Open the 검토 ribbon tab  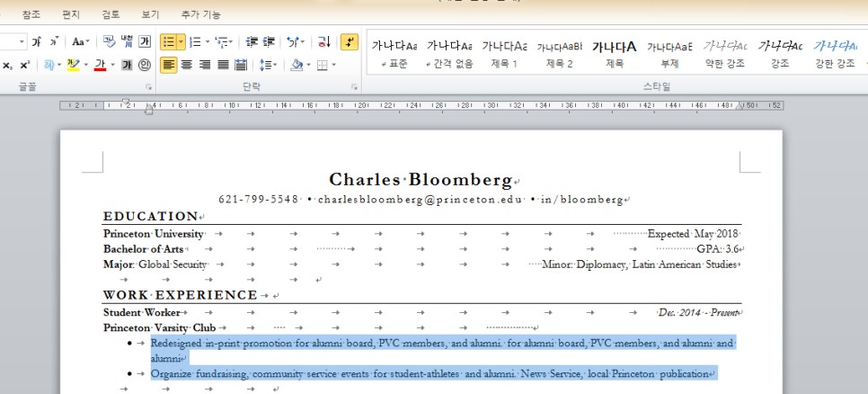click(111, 14)
